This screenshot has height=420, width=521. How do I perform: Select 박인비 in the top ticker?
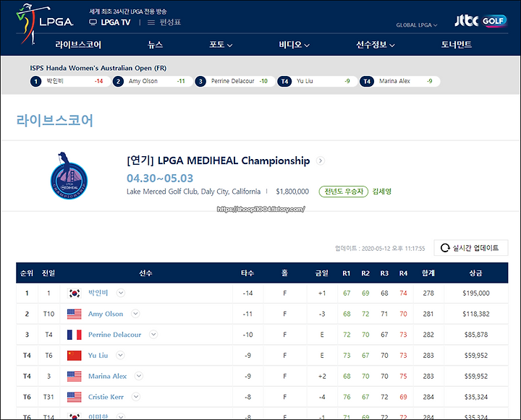[70, 81]
